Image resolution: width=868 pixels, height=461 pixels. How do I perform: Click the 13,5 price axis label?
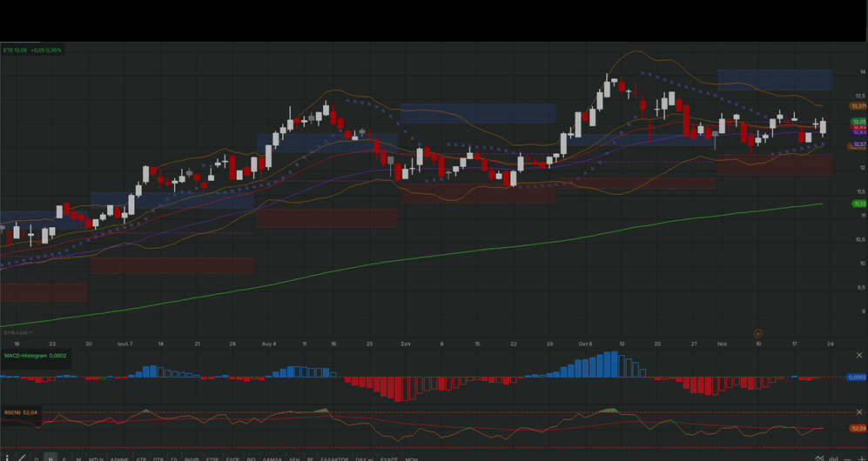[861, 96]
